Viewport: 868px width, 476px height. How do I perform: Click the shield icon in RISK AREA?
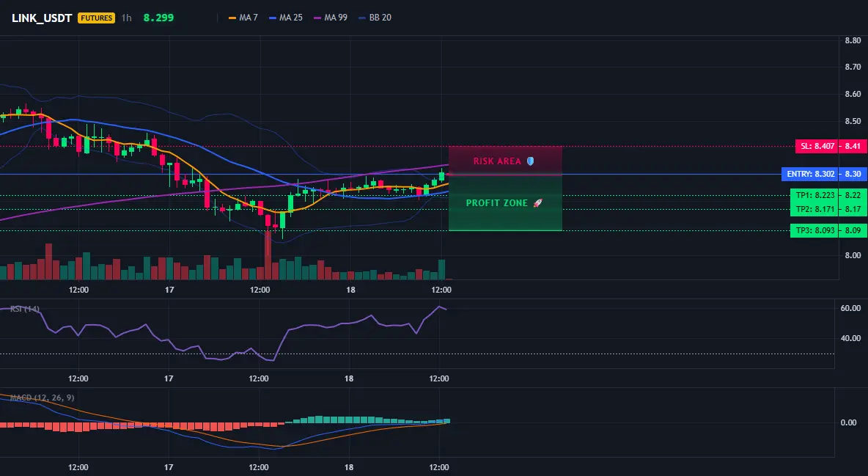click(x=530, y=161)
